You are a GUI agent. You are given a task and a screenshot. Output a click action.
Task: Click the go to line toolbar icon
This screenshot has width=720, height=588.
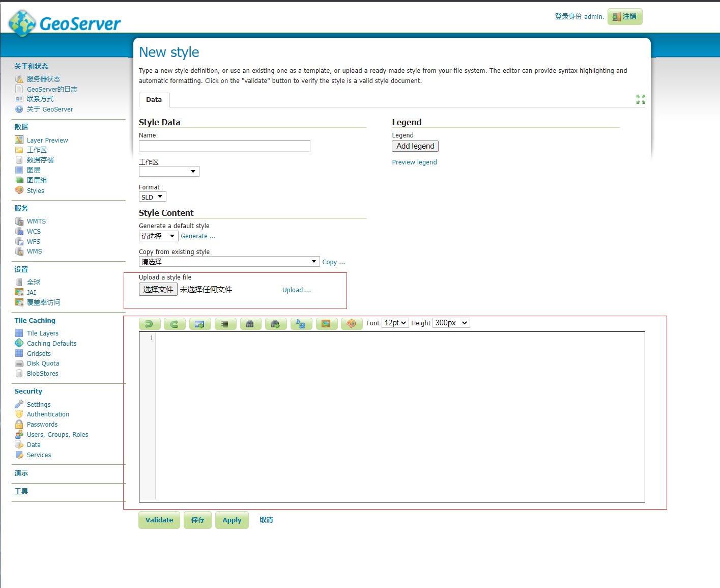tap(200, 324)
